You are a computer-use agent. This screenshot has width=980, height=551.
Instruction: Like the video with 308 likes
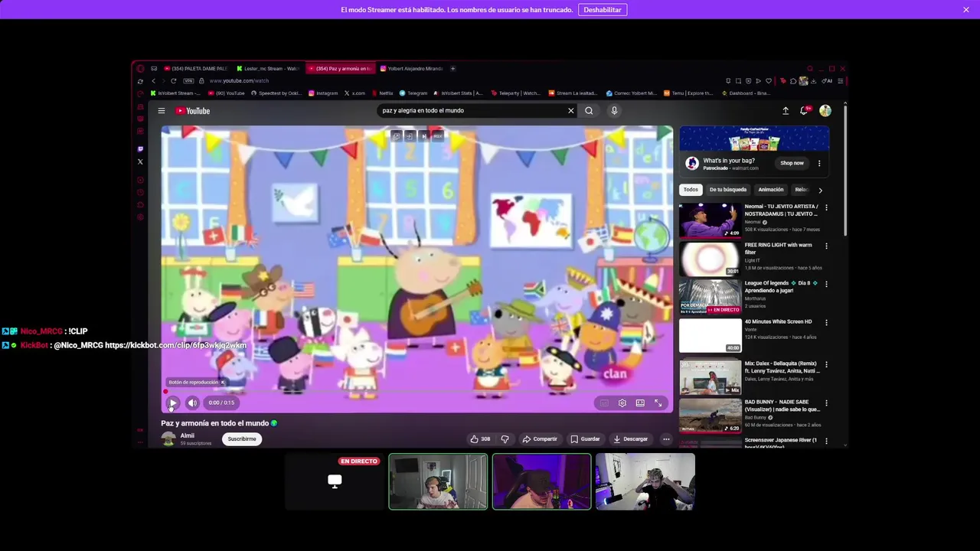click(x=480, y=439)
